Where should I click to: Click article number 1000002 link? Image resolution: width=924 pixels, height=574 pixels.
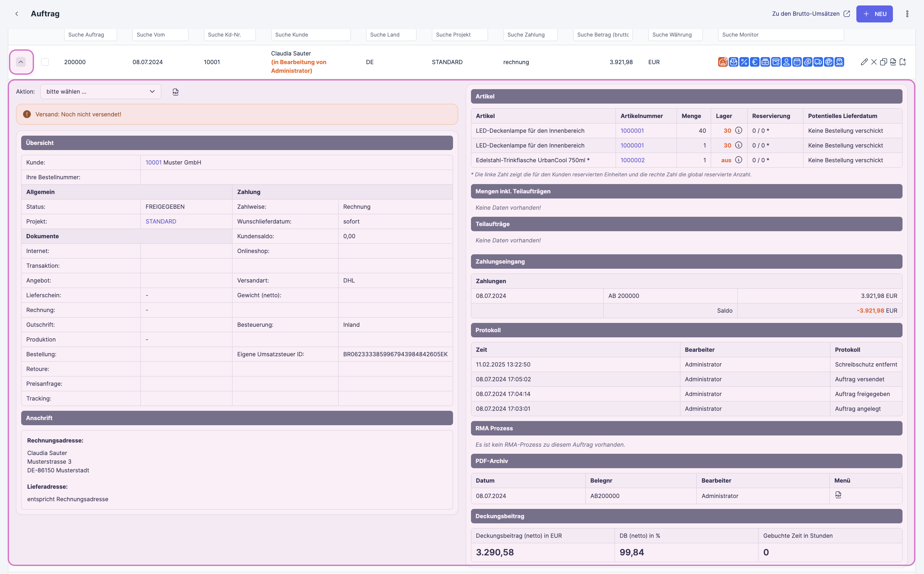(632, 160)
